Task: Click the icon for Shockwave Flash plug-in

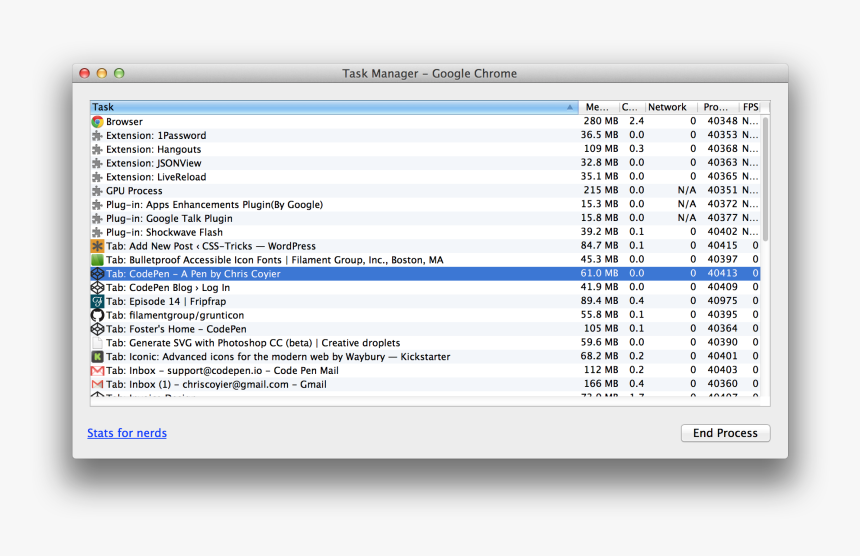Action: [97, 232]
